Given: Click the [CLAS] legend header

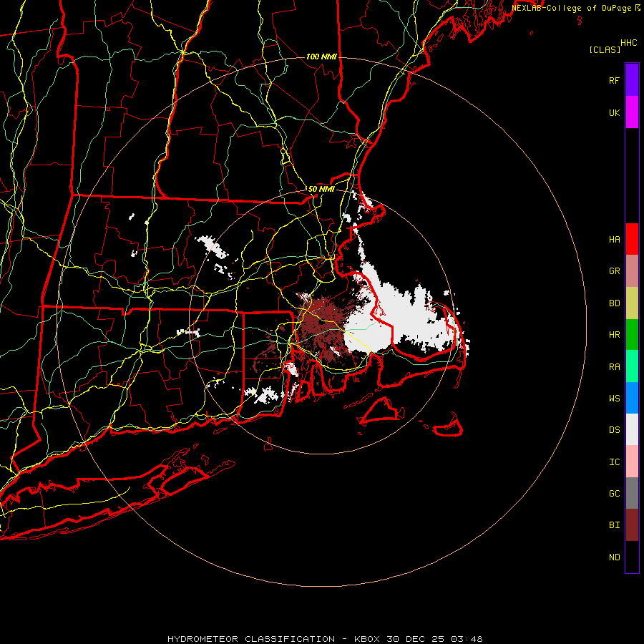Looking at the screenshot, I should (605, 49).
